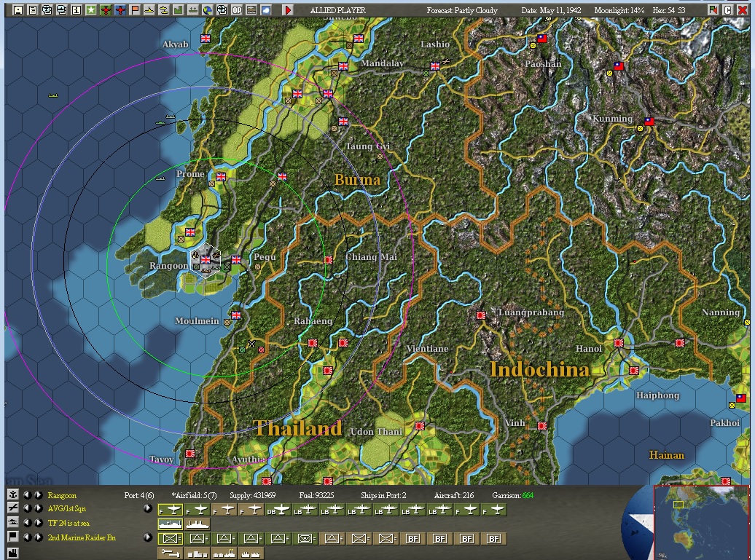Click the repair shipyard wrench icon
This screenshot has width=755, height=560.
[x=170, y=553]
